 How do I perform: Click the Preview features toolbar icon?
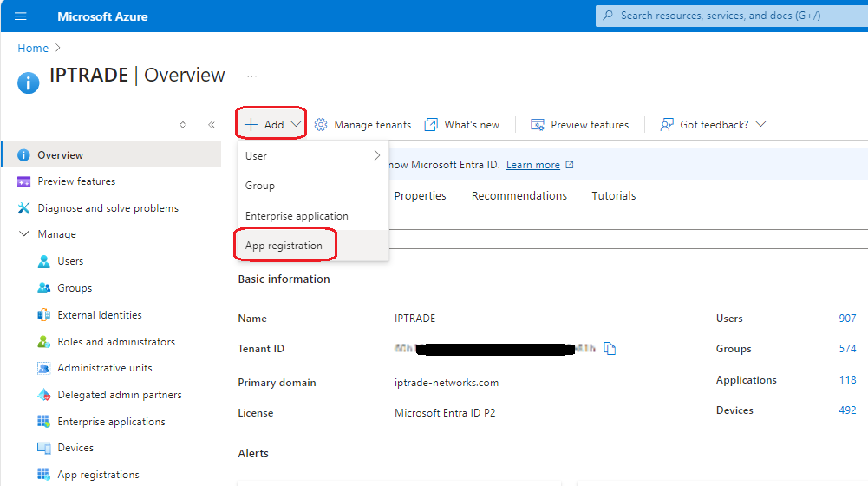[x=537, y=125]
